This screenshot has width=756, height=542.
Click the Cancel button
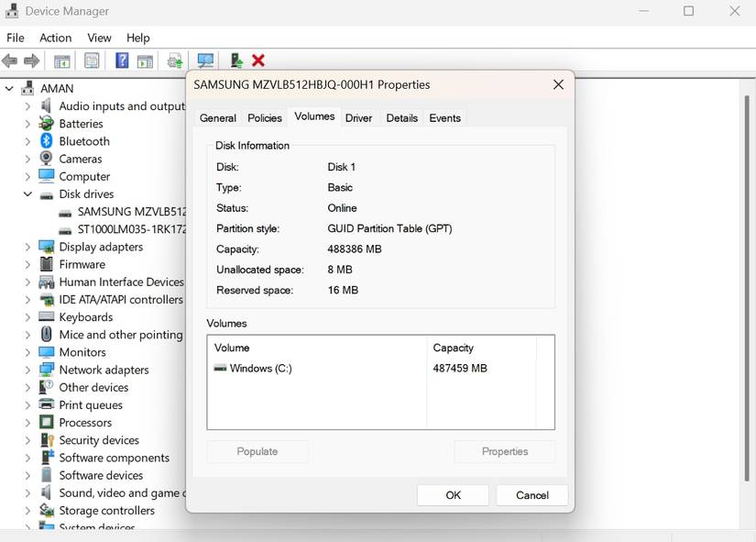point(531,494)
